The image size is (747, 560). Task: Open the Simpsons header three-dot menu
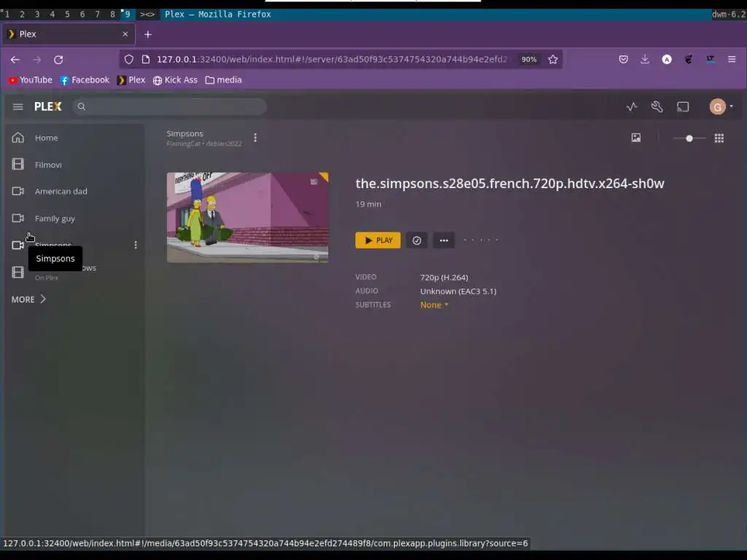click(255, 138)
